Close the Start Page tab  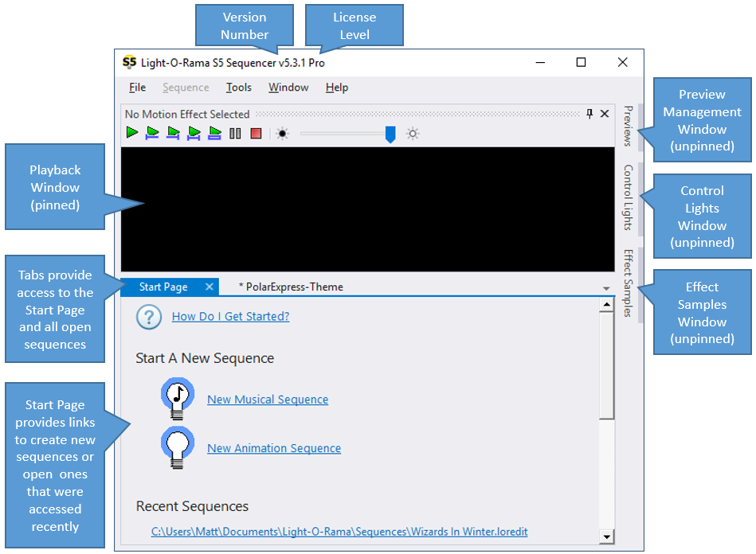[x=210, y=287]
